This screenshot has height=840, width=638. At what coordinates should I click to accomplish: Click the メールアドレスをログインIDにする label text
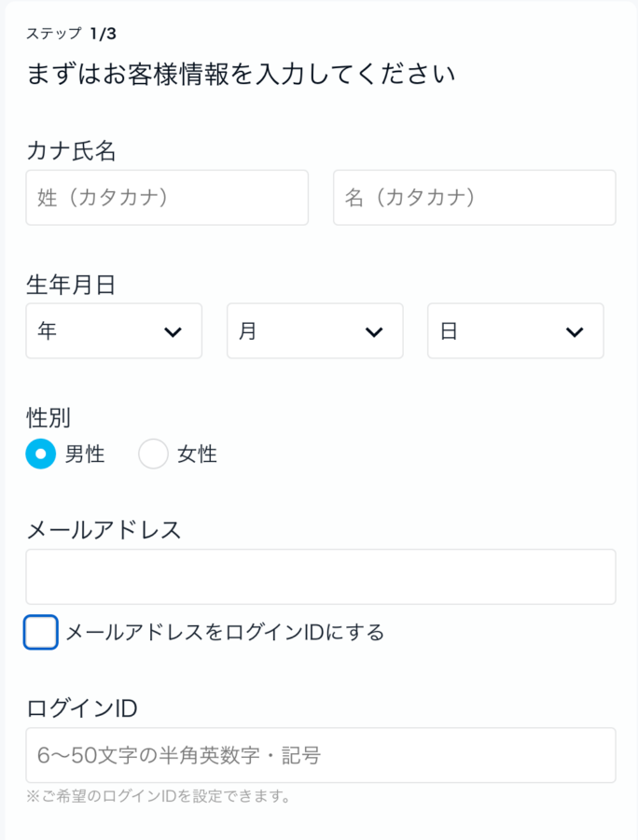(x=225, y=633)
